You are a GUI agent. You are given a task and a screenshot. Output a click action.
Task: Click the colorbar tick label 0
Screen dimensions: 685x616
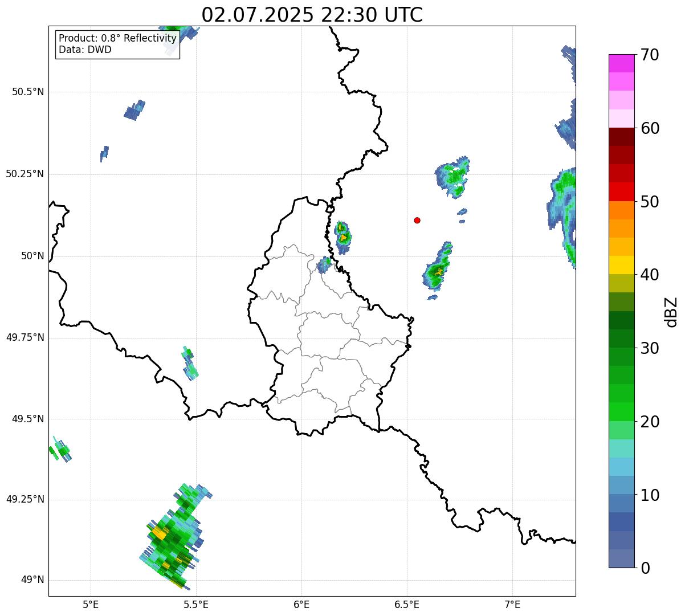(645, 568)
